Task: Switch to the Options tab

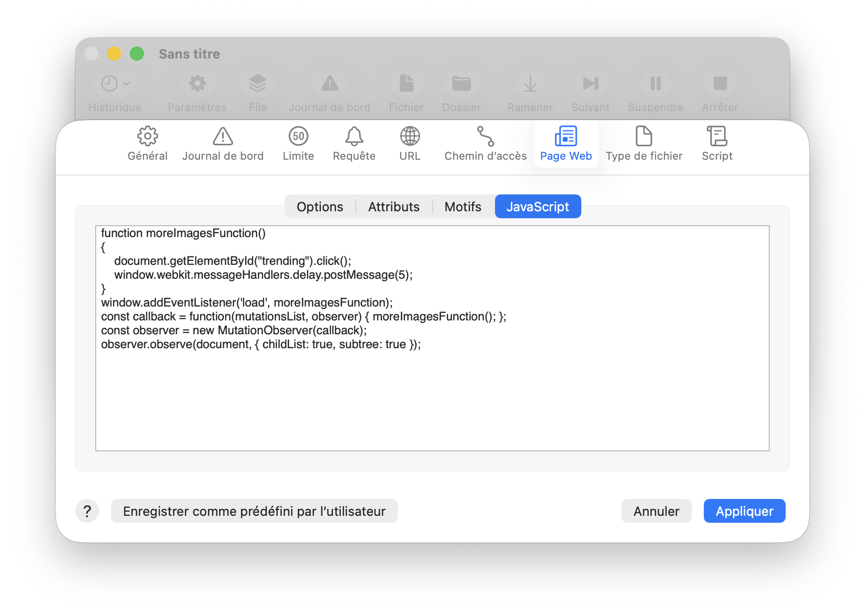Action: point(320,207)
